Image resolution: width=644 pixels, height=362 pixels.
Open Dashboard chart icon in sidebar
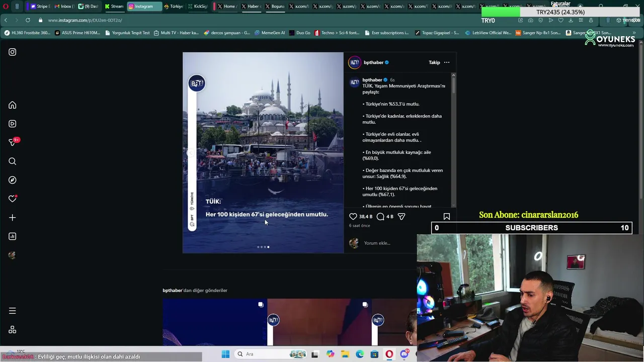point(13,236)
